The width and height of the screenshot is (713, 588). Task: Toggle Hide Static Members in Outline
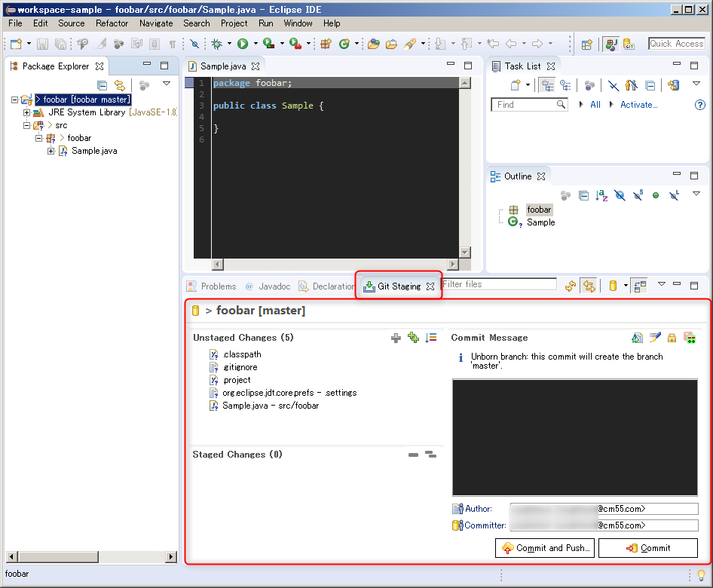point(638,195)
